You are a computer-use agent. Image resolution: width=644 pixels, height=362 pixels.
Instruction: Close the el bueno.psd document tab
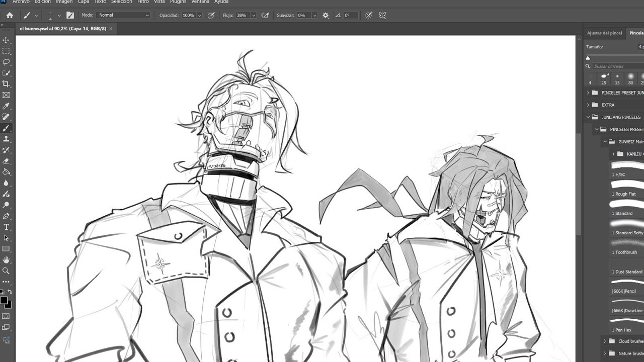111,29
